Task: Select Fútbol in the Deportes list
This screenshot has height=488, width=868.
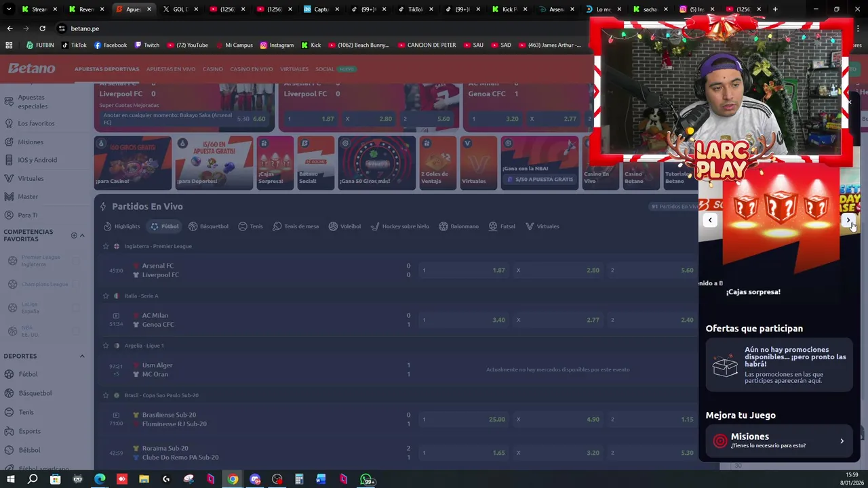Action: (x=28, y=374)
